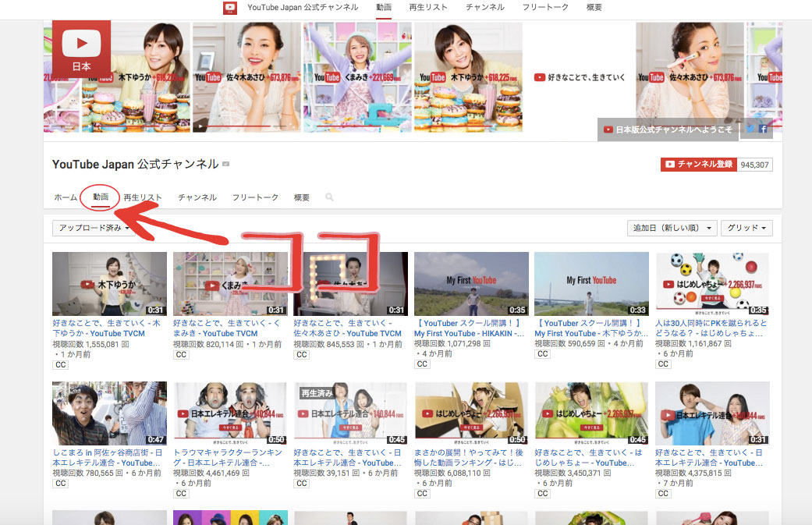
Task: Click CC badge under くまみき TVCM video
Action: (181, 355)
